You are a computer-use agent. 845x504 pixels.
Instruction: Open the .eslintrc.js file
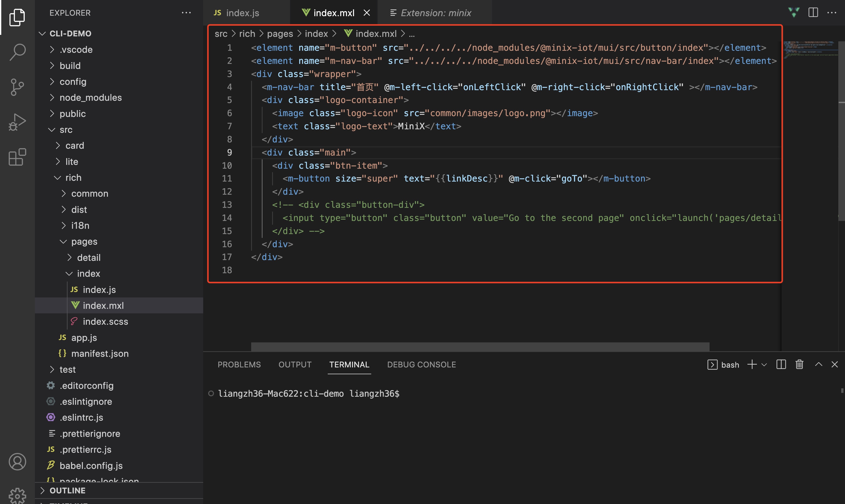coord(119,417)
